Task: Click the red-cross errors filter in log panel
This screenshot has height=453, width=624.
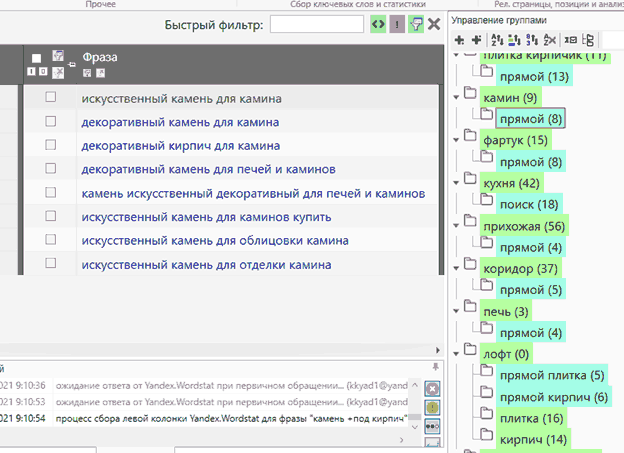Action: click(x=432, y=389)
